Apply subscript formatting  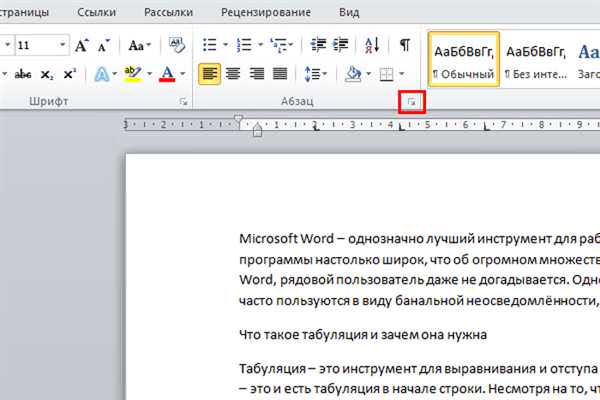point(47,74)
